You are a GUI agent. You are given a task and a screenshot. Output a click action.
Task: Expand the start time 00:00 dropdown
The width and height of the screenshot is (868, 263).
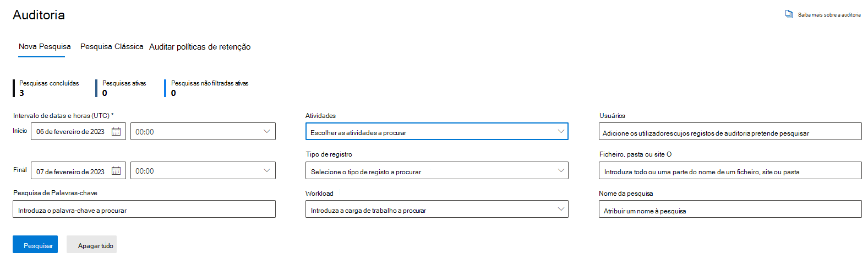(203, 131)
